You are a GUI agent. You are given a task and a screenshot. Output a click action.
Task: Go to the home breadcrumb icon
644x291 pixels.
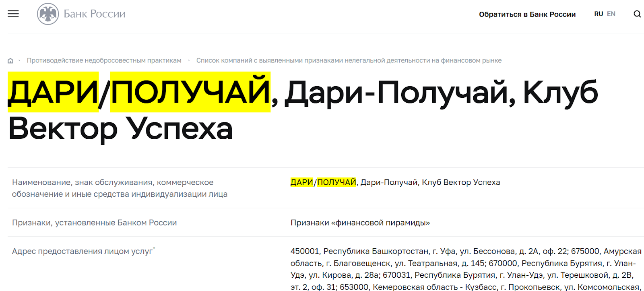(x=10, y=61)
